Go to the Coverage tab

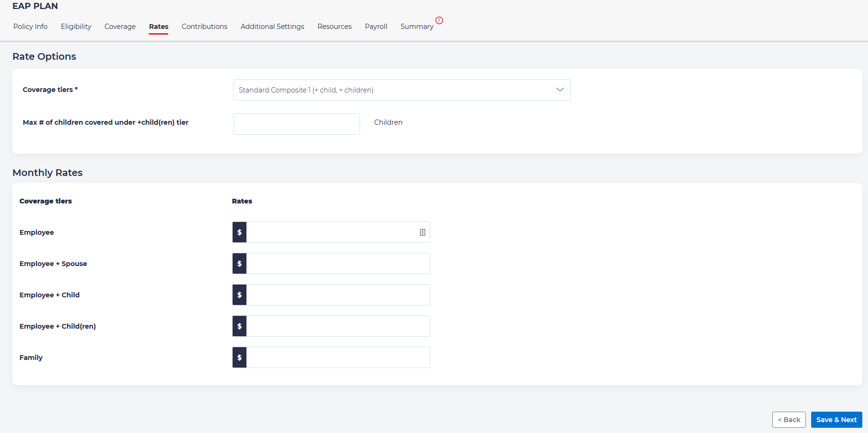pyautogui.click(x=120, y=27)
